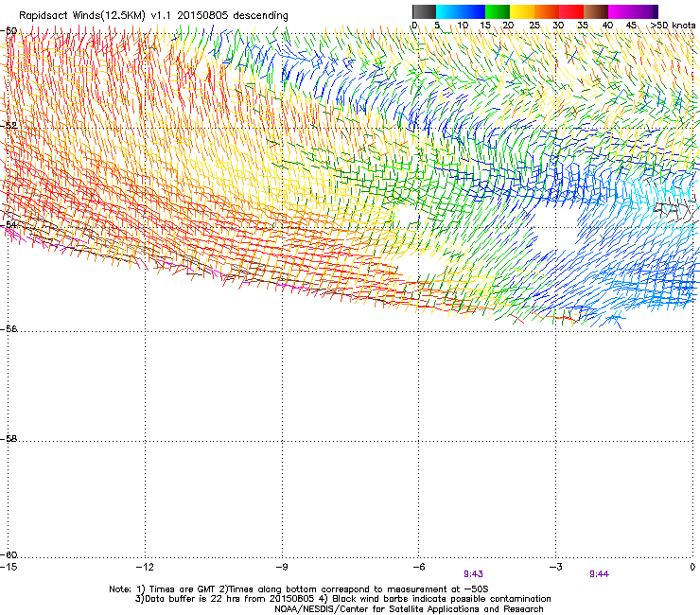
Task: Click the 'Data buffer is 22 hrs' note line
Action: pyautogui.click(x=343, y=599)
